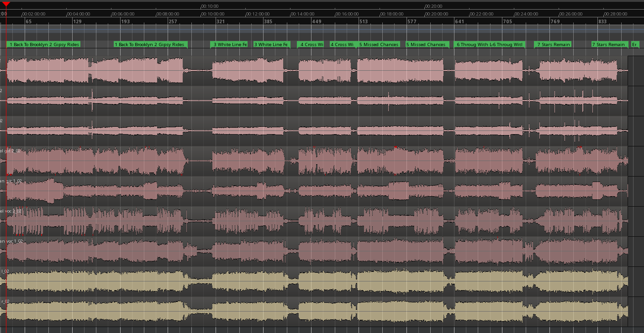The width and height of the screenshot is (644, 333).
Task: Click timecode 00:18:00:00 on the ruler
Action: click(392, 14)
